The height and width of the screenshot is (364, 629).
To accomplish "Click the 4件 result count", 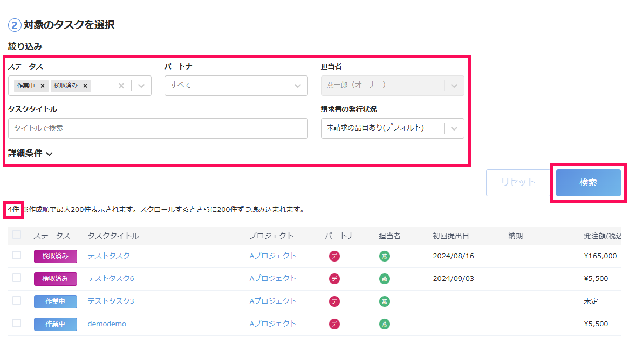I will pyautogui.click(x=13, y=210).
